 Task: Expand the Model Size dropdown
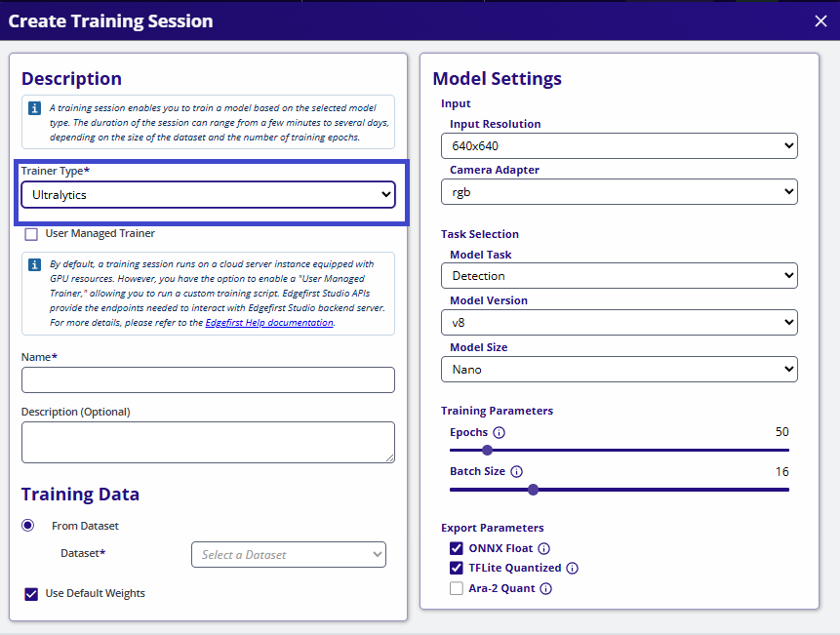[620, 369]
